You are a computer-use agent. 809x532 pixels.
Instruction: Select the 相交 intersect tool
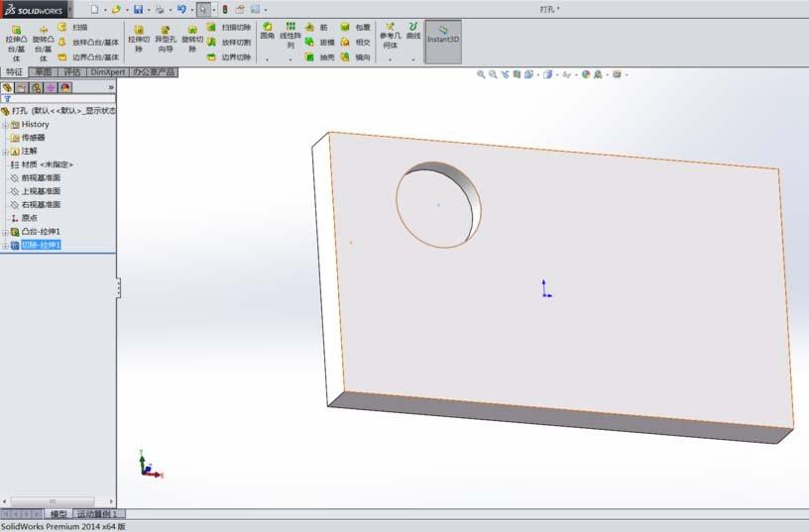click(356, 42)
